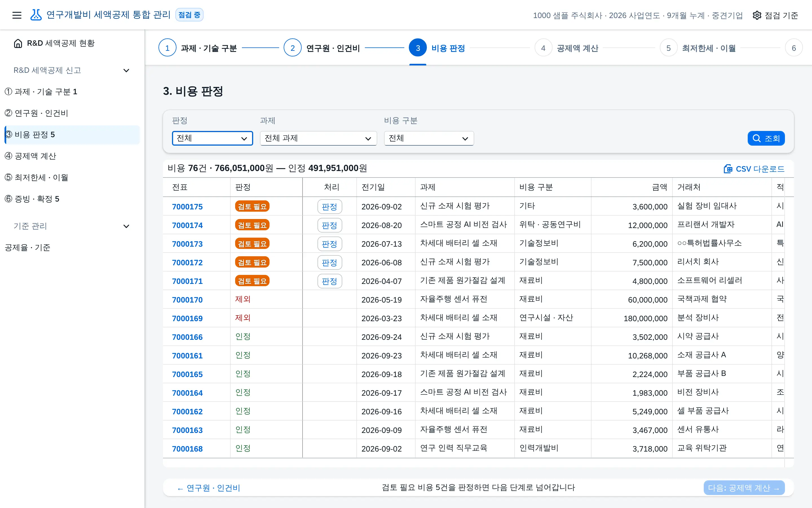
Task: Open voucher link 7000161
Action: (x=187, y=356)
